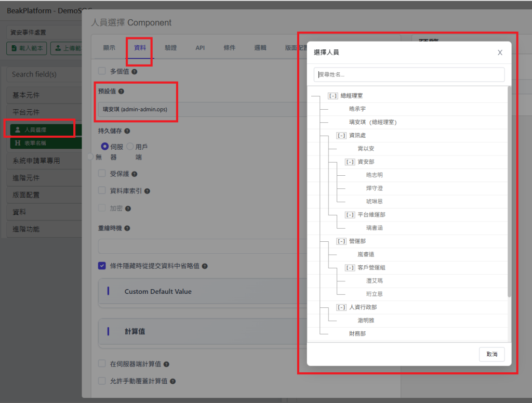Click the 取消 button
Screen dimensions: 532x403
[x=491, y=355]
